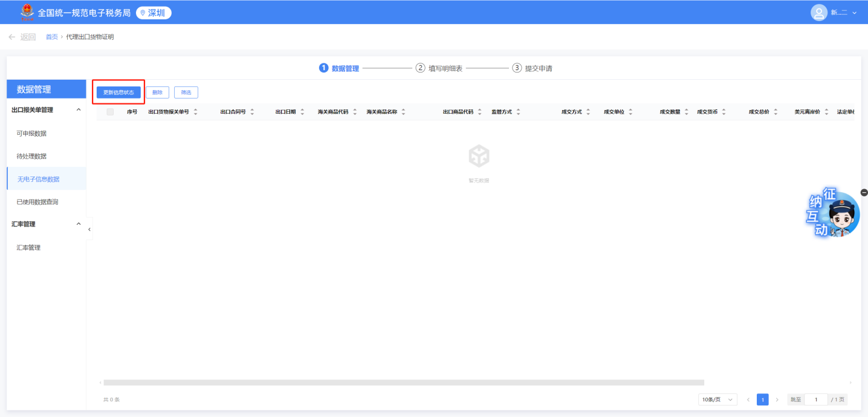Click the 筛选 filter button

(186, 92)
